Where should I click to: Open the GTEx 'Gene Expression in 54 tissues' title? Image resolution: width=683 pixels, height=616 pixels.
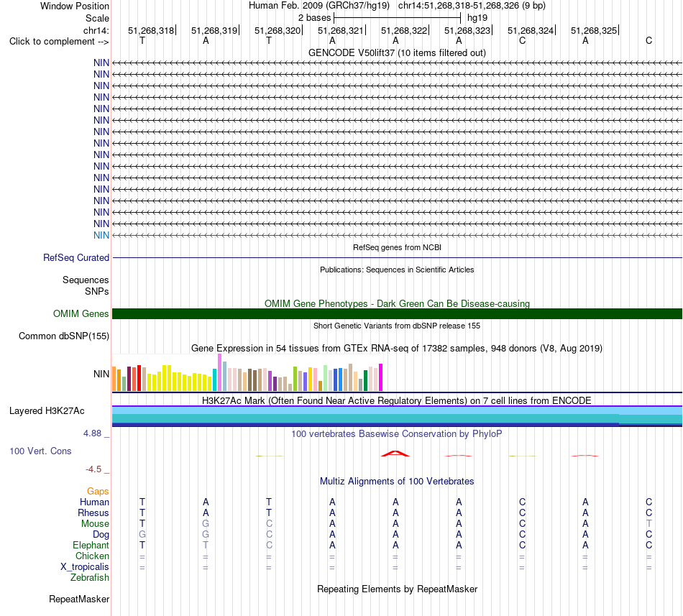pyautogui.click(x=397, y=349)
